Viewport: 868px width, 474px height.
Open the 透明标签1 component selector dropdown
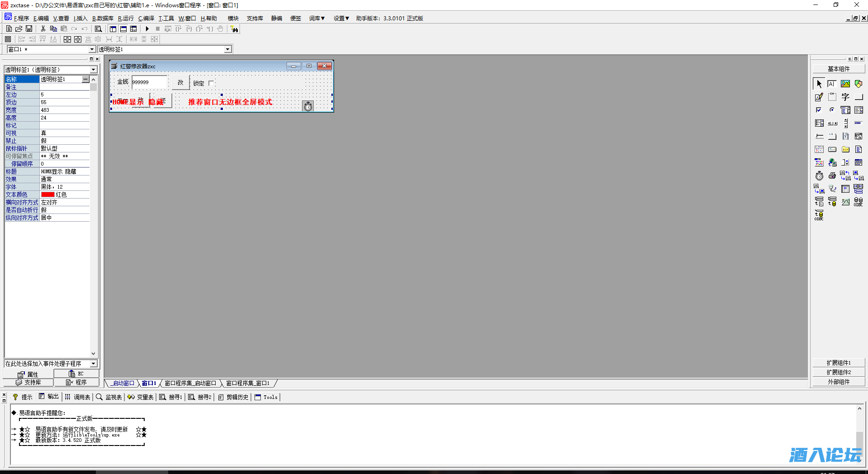tap(228, 49)
